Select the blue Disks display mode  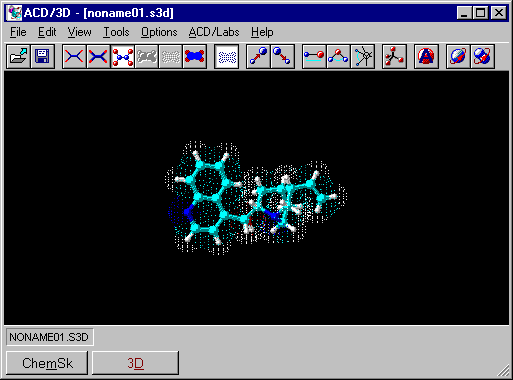tap(195, 56)
